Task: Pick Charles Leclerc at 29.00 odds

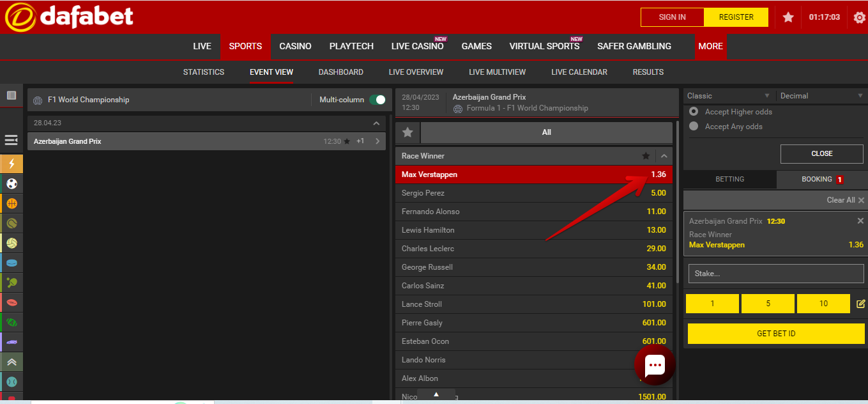Action: click(x=533, y=249)
